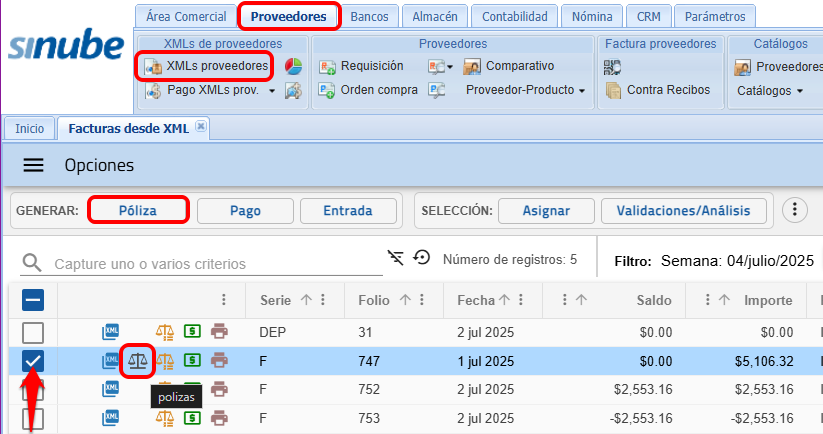Click green dollar icon in folio 753 row
This screenshot has width=823, height=434.
pyautogui.click(x=192, y=418)
